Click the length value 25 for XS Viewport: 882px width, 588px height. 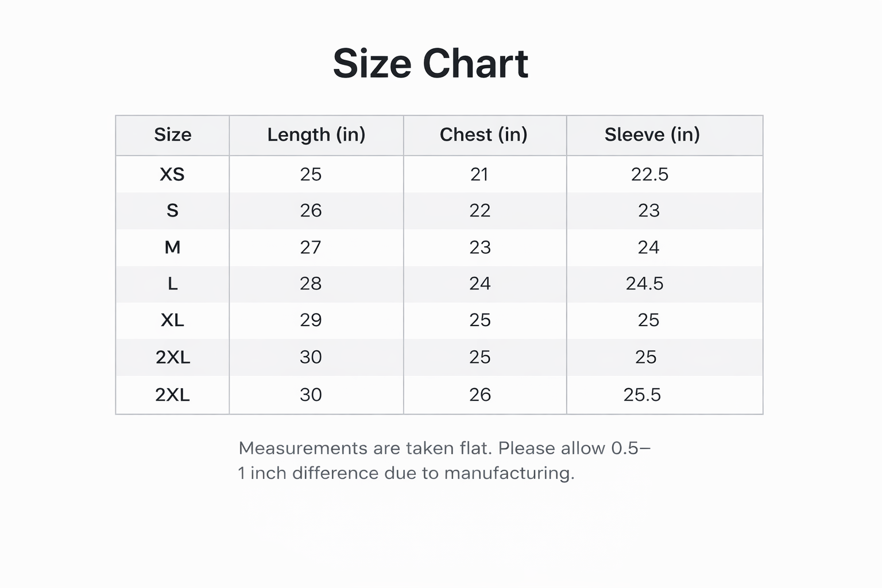click(x=311, y=174)
